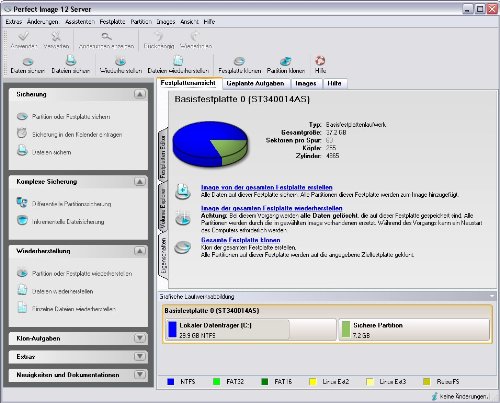Click the green Sichere Partition color block
500x403 pixels.
tap(346, 329)
